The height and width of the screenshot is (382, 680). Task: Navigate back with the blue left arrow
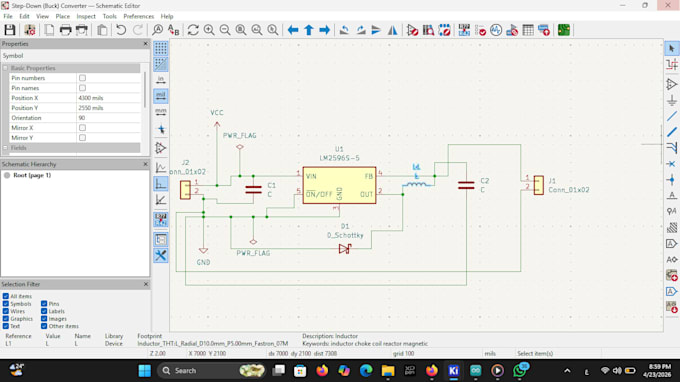[293, 30]
